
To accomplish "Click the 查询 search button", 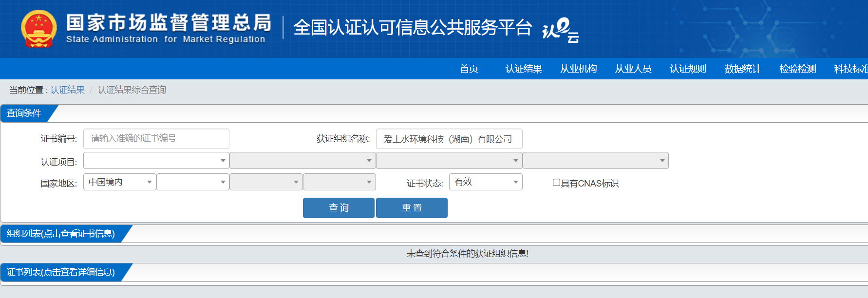I will click(x=339, y=208).
